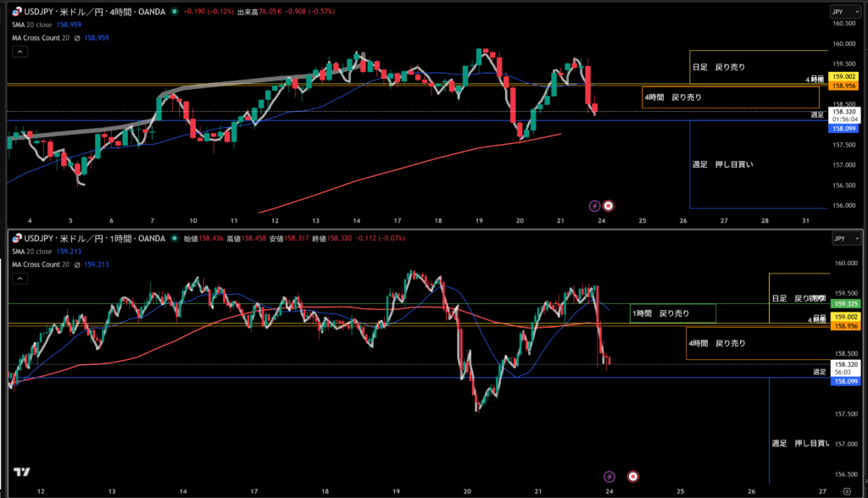Click the USDJPY 4時間 OANDA symbol title
The width and height of the screenshot is (868, 498).
pyautogui.click(x=93, y=12)
